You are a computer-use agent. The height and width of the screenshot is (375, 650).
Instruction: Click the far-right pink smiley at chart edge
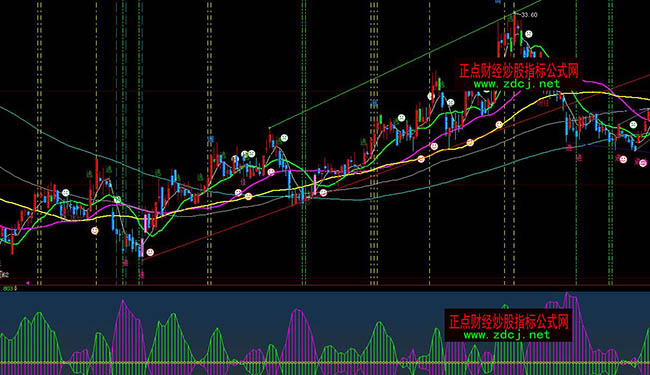(643, 163)
